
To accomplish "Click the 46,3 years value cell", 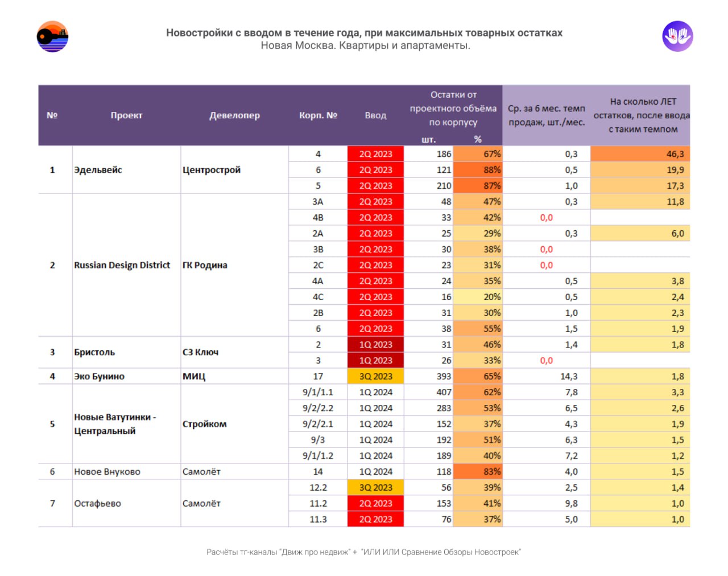I will tap(640, 154).
